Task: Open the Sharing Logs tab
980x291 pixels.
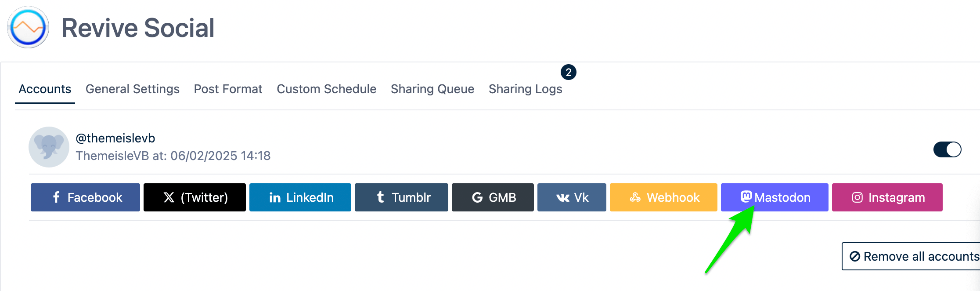Action: pos(525,89)
